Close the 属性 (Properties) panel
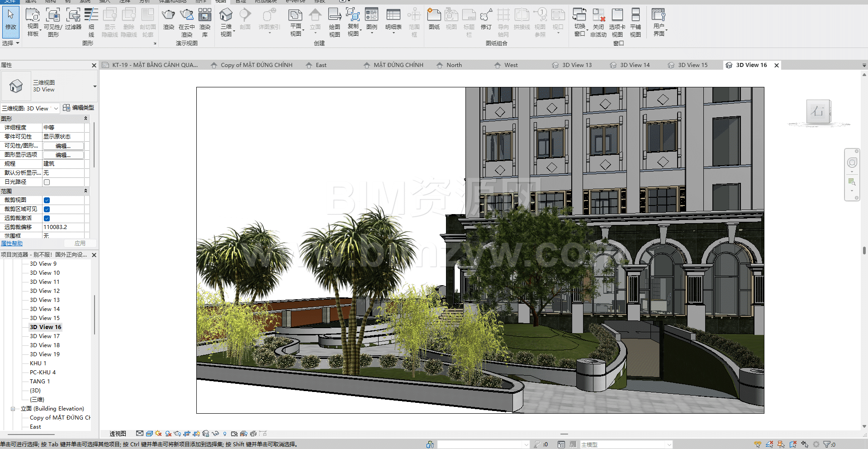868x449 pixels. pos(94,65)
